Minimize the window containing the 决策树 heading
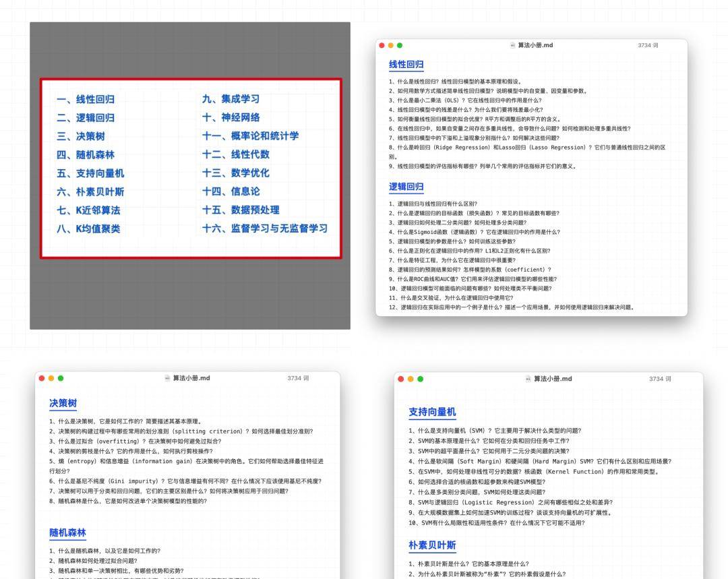Image resolution: width=728 pixels, height=579 pixels. click(x=51, y=378)
